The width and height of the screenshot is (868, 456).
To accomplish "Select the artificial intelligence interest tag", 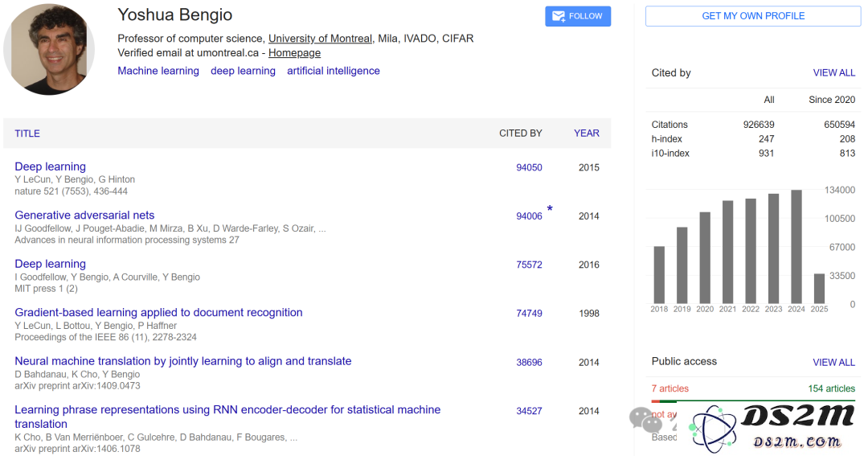I will pos(334,71).
